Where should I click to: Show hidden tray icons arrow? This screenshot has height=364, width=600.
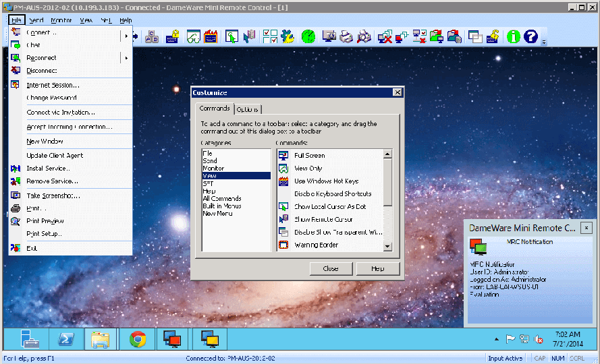497,339
